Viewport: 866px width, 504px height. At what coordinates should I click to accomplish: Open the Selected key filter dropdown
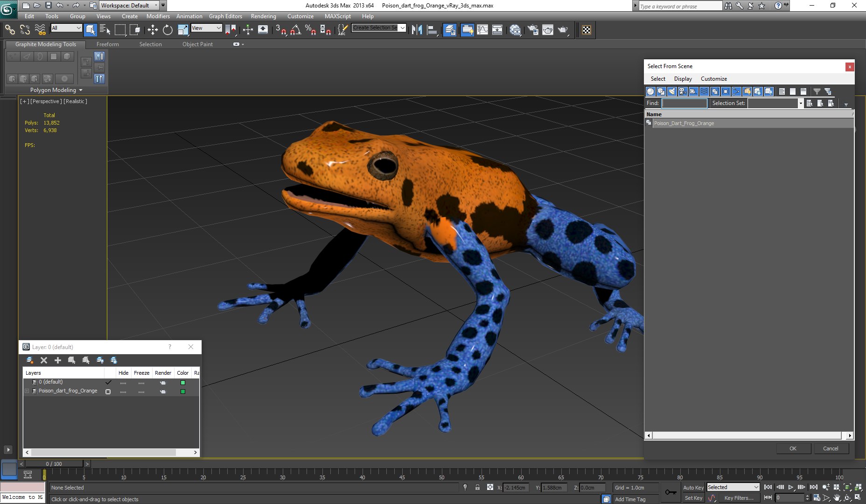click(x=733, y=487)
